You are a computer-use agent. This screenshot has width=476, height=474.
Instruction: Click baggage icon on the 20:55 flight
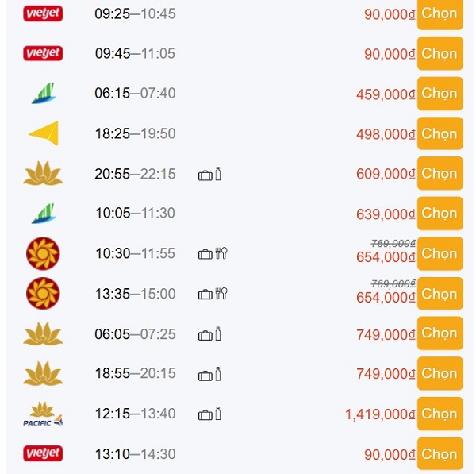(205, 174)
